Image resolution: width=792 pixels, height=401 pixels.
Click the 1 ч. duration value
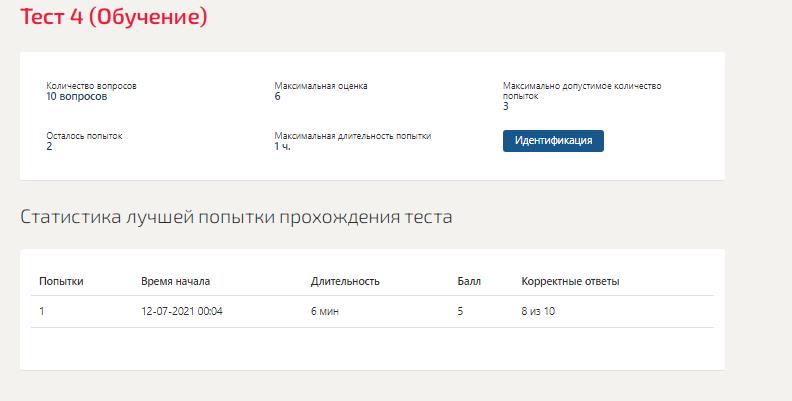coord(282,146)
